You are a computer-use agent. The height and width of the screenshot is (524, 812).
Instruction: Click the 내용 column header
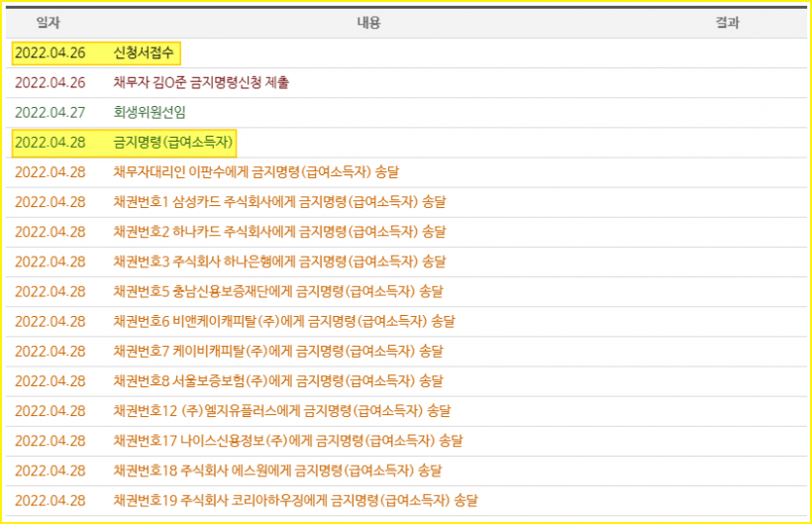pos(368,23)
